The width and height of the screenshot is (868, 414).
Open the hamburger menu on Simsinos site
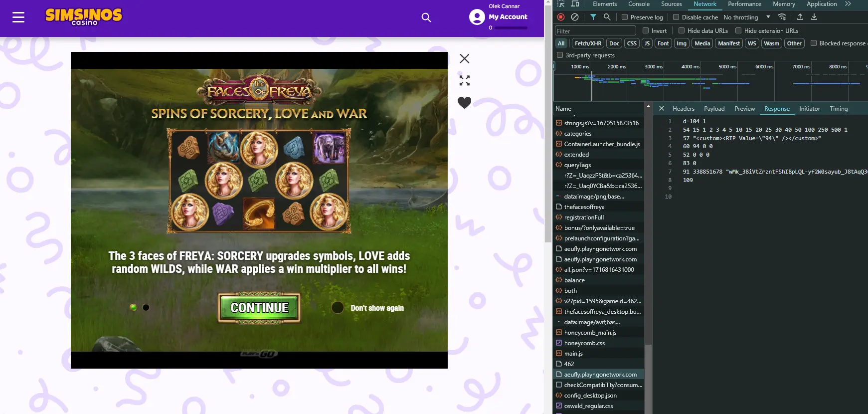point(18,17)
